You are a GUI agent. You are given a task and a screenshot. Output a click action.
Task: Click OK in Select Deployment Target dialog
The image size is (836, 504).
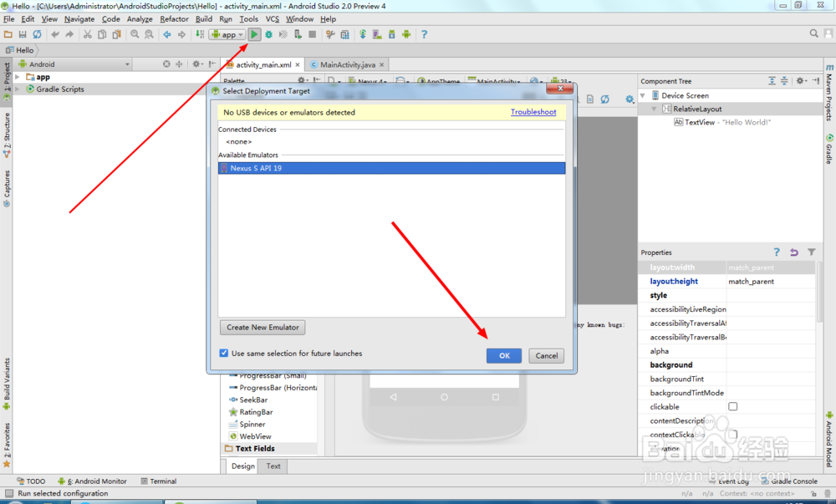(x=504, y=355)
